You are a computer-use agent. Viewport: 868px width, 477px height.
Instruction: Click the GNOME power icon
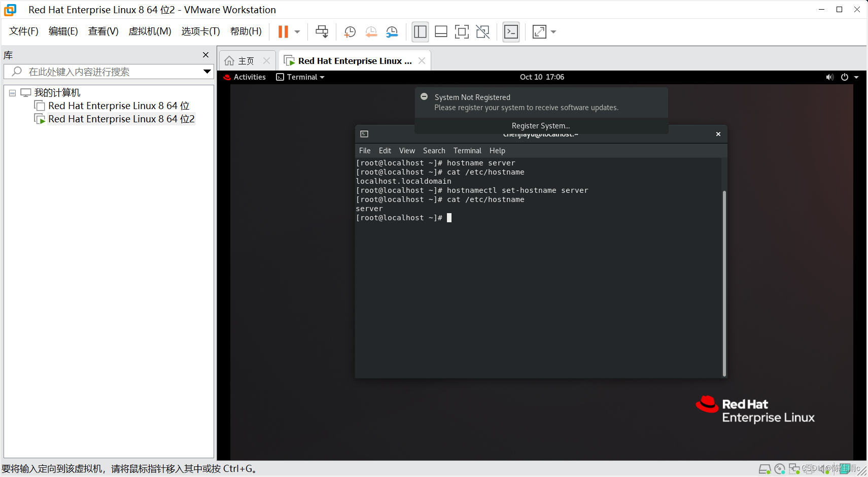[845, 77]
